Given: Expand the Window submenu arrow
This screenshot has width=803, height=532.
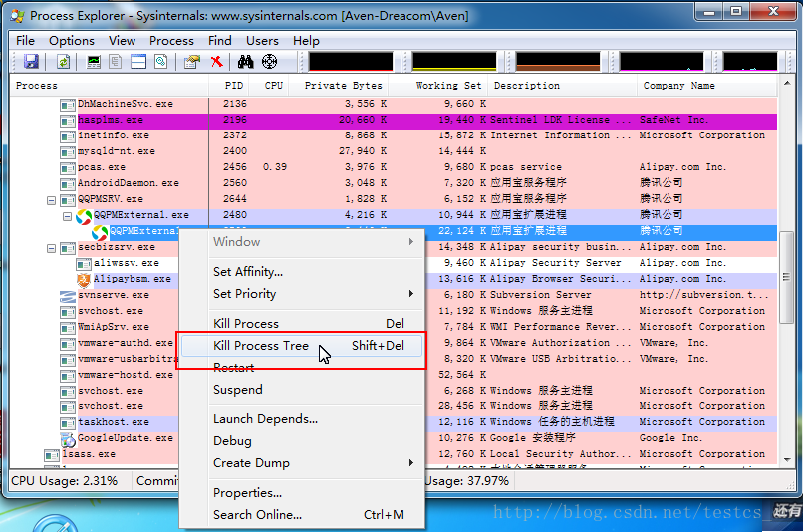Looking at the screenshot, I should pyautogui.click(x=411, y=242).
